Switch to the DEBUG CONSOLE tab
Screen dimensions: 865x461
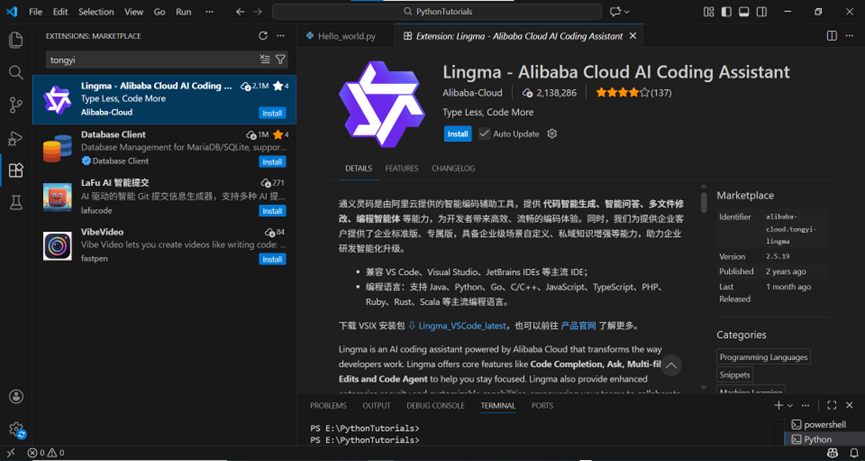coord(436,405)
